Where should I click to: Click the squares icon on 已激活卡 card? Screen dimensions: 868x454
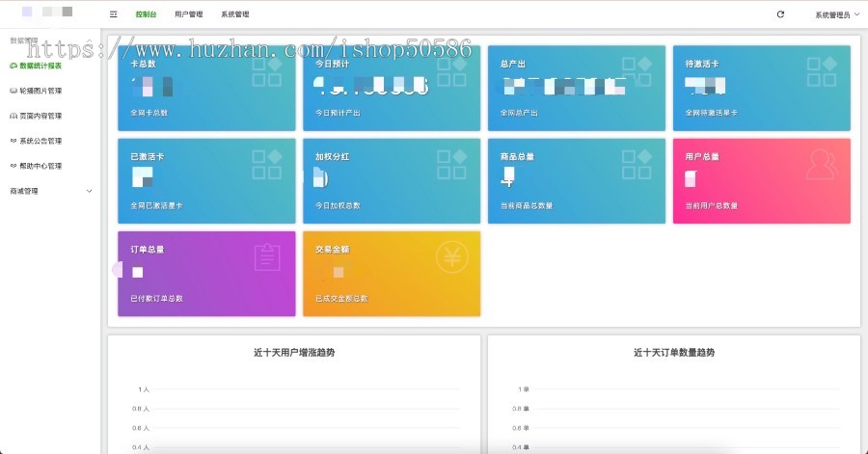tap(267, 164)
